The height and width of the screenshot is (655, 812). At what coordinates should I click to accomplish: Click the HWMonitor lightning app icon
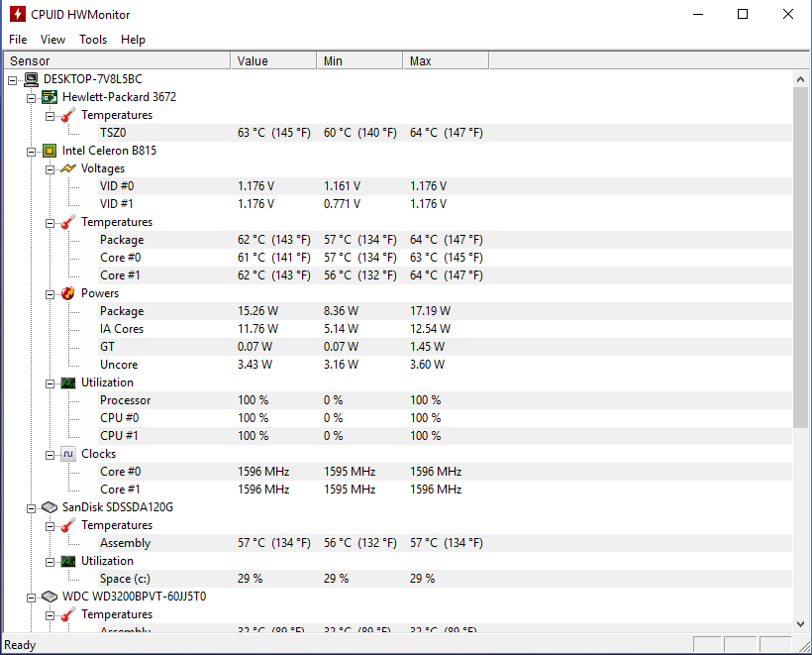coord(17,14)
